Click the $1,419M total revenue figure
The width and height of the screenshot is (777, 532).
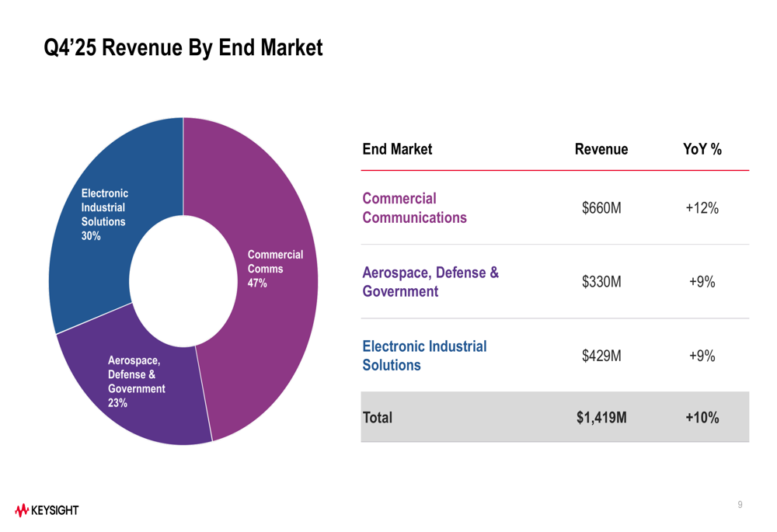(601, 418)
